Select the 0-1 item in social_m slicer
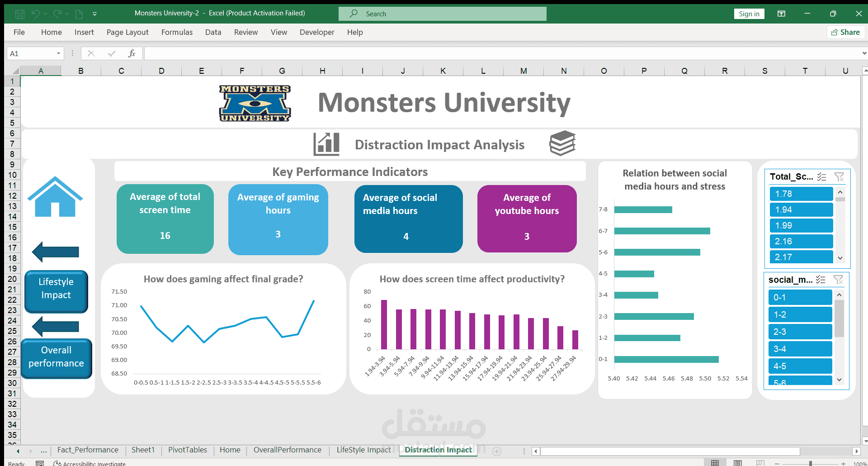868x466 pixels. click(800, 297)
